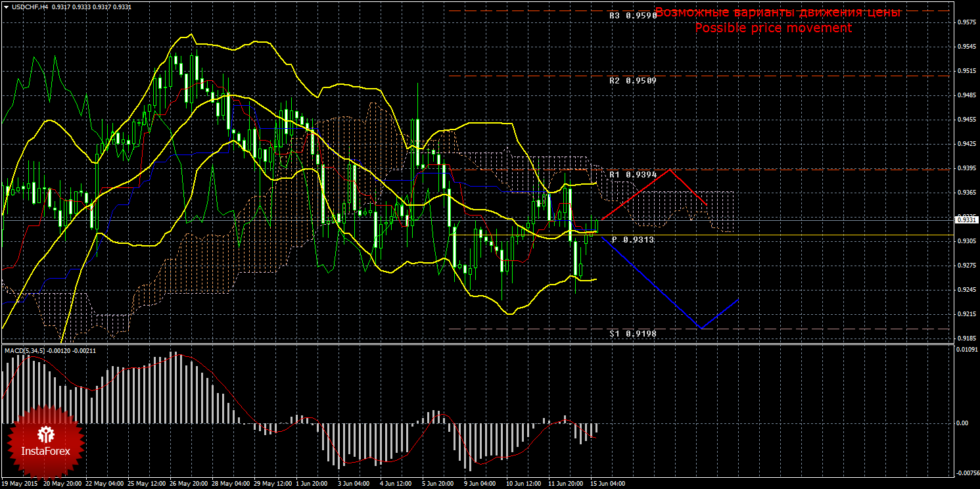
Task: Click the current price tag 0.9331
Action: [966, 220]
